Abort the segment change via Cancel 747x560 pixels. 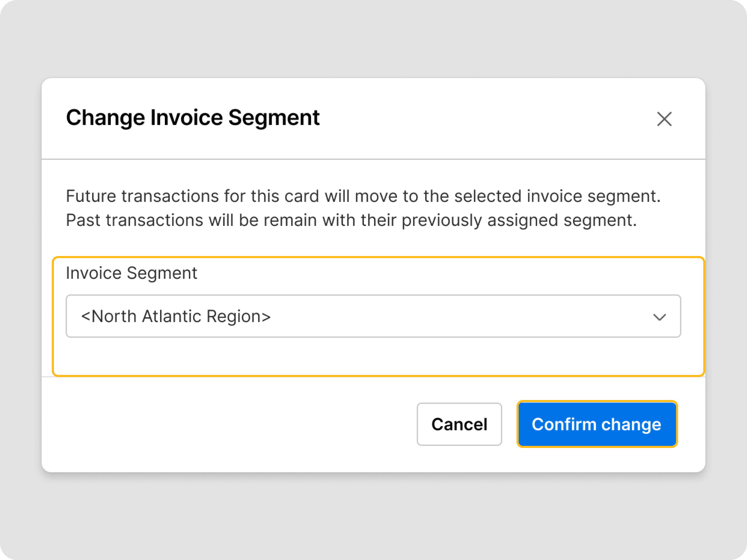pos(459,424)
